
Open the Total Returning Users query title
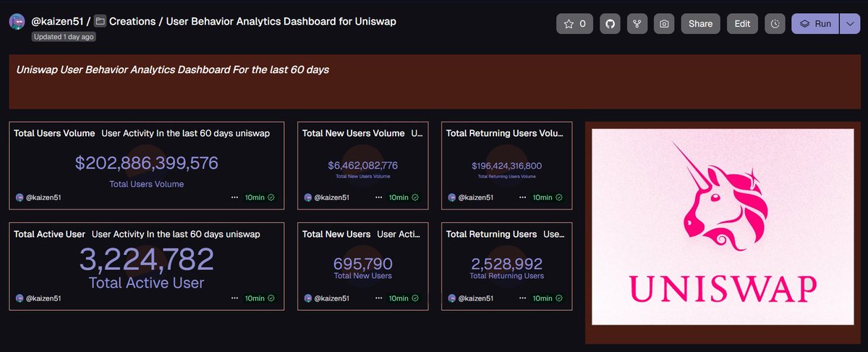click(x=492, y=234)
